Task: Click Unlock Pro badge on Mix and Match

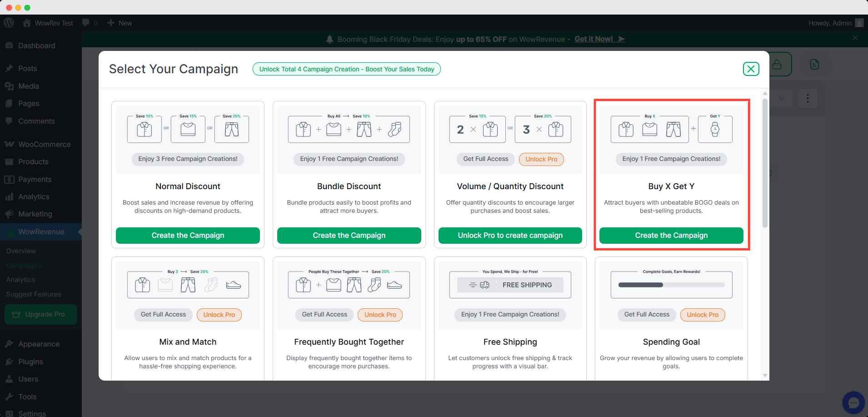Action: click(x=219, y=315)
